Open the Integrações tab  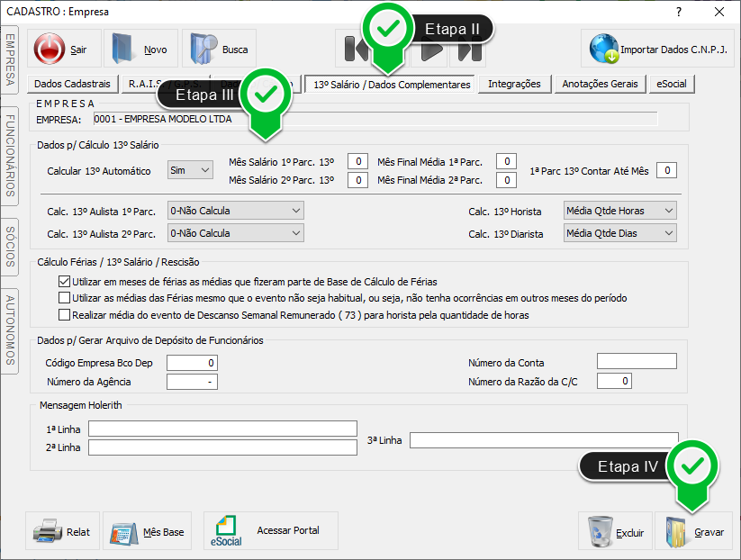(514, 84)
